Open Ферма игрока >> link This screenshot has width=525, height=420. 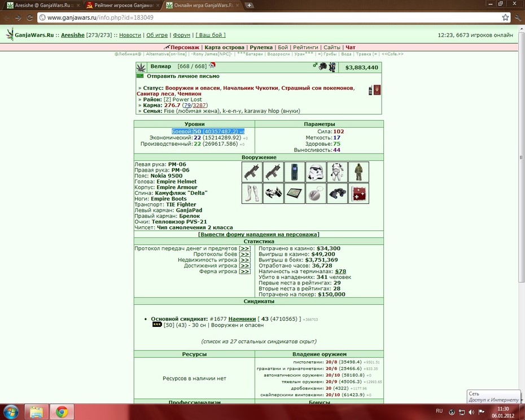[x=245, y=272]
